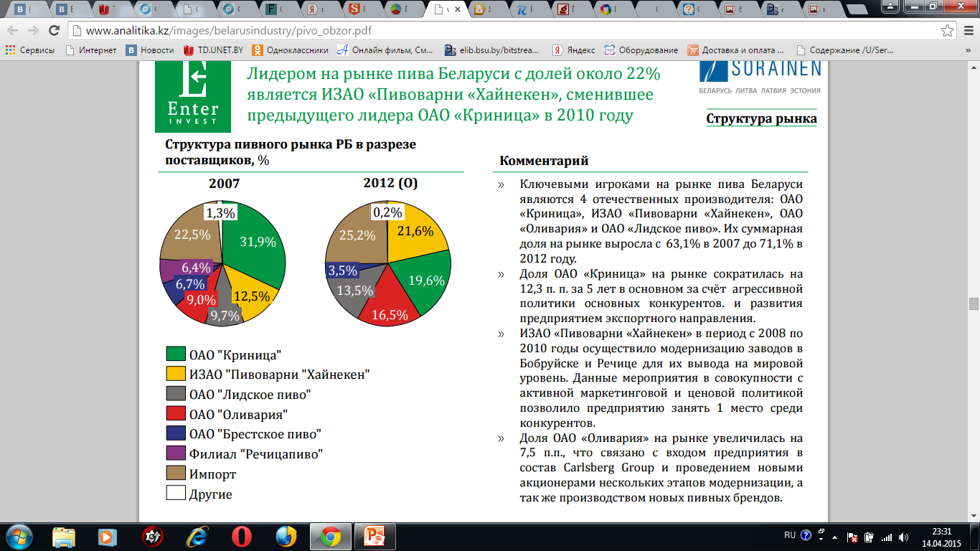980x551 pixels.
Task: Click the blue help icon in tray
Action: tap(806, 535)
